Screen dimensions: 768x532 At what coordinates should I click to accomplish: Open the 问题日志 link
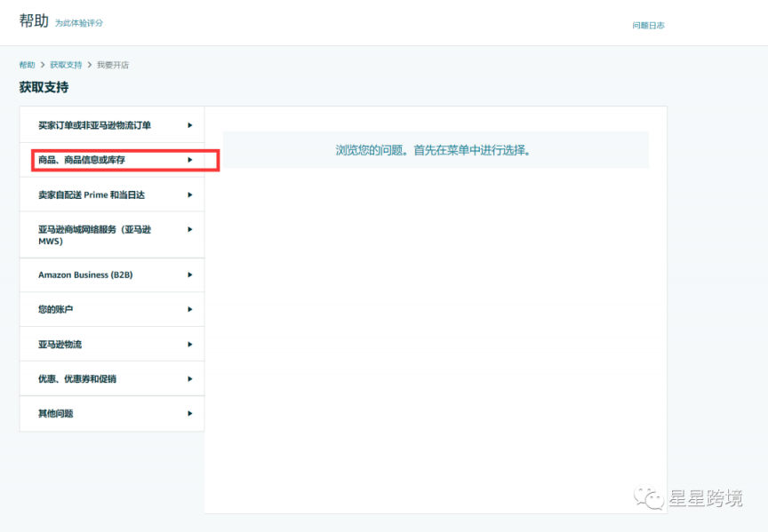pos(649,26)
